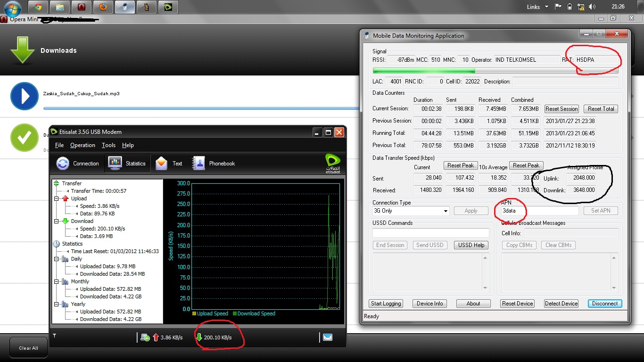Click the green Downloads arrow icon
The width and height of the screenshot is (644, 362).
click(x=22, y=50)
